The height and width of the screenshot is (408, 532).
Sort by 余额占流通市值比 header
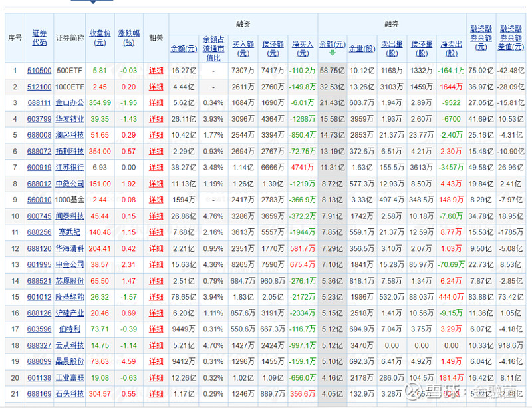click(213, 49)
